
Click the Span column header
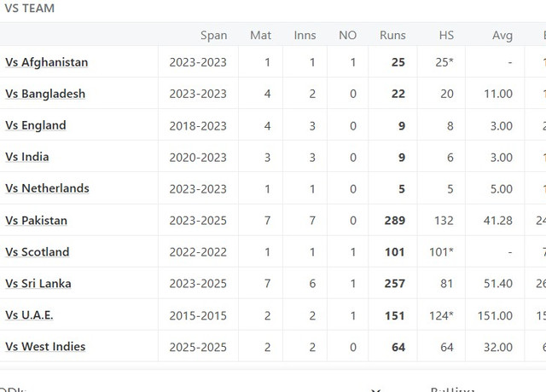coord(213,35)
